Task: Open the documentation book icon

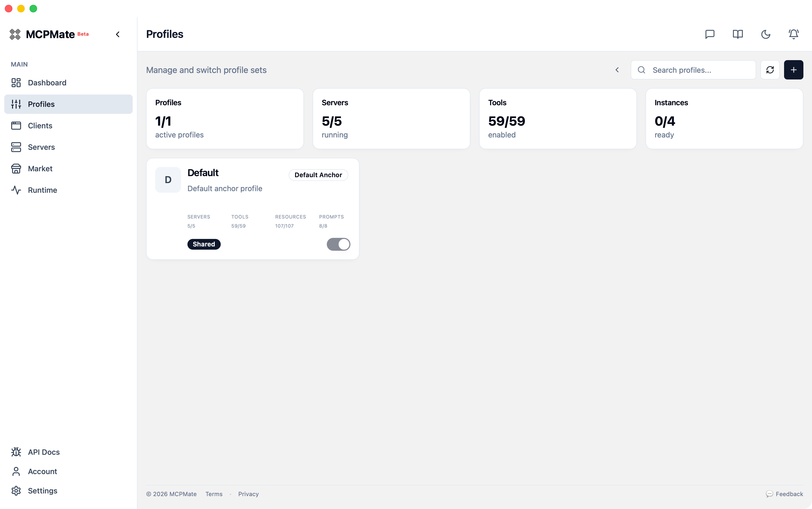Action: (x=737, y=34)
